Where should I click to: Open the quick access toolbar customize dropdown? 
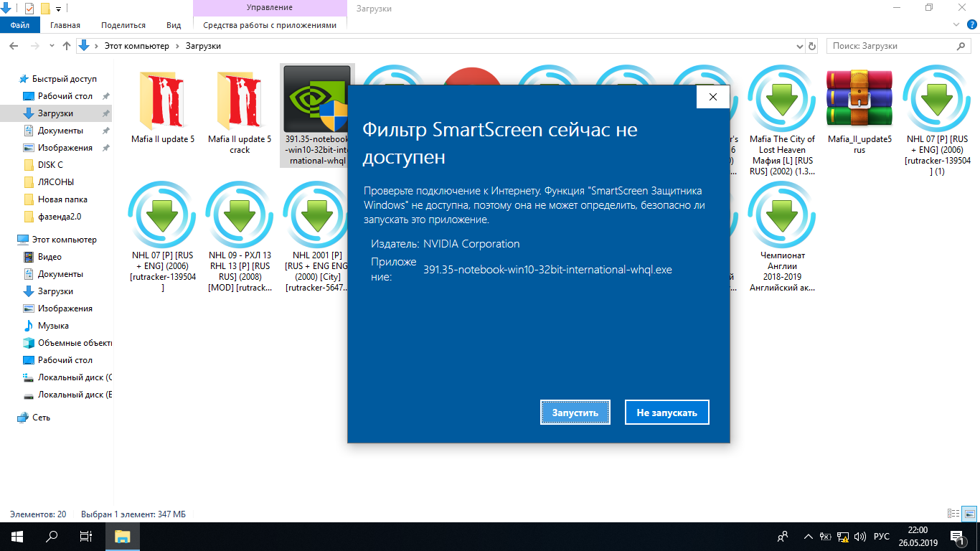58,9
